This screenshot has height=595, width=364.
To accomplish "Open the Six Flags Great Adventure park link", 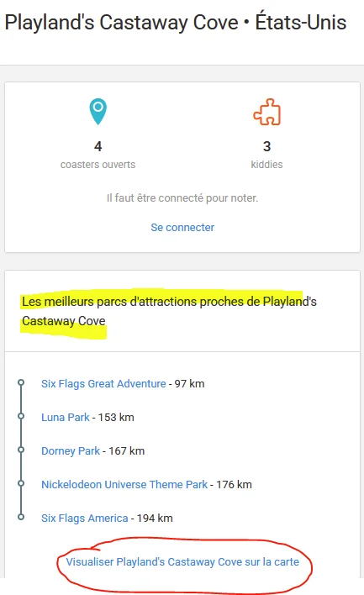I will [x=103, y=383].
